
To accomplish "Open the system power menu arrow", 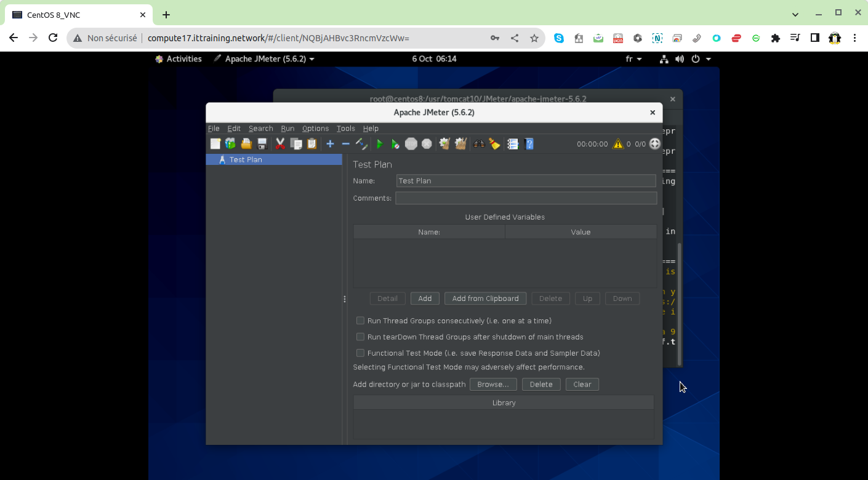I will 709,59.
